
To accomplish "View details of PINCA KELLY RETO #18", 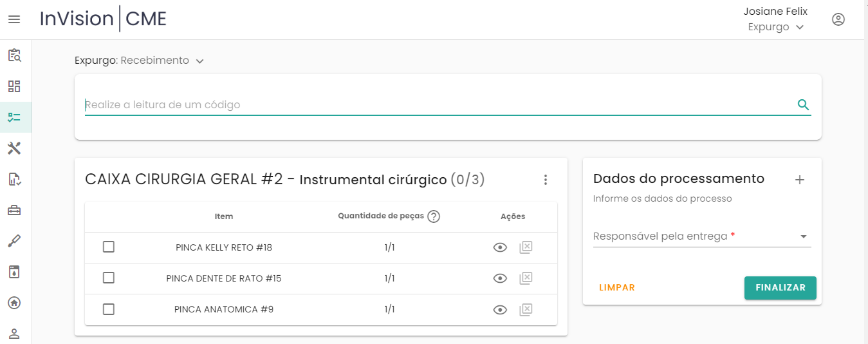I will (500, 247).
